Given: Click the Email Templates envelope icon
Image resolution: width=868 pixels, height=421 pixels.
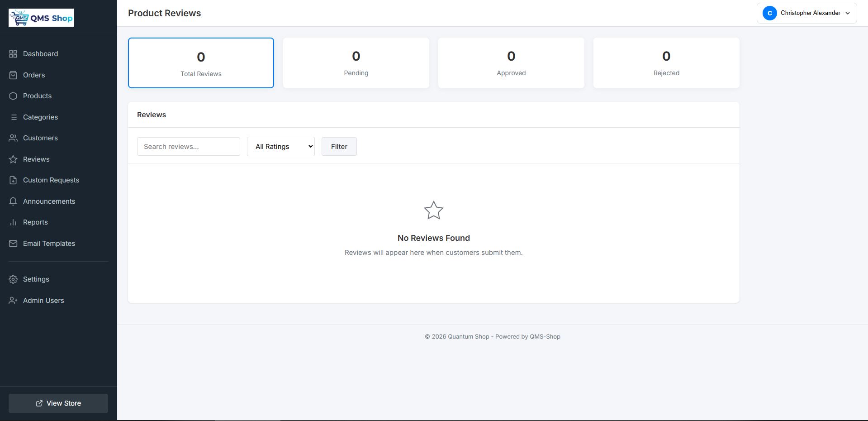Looking at the screenshot, I should point(13,244).
